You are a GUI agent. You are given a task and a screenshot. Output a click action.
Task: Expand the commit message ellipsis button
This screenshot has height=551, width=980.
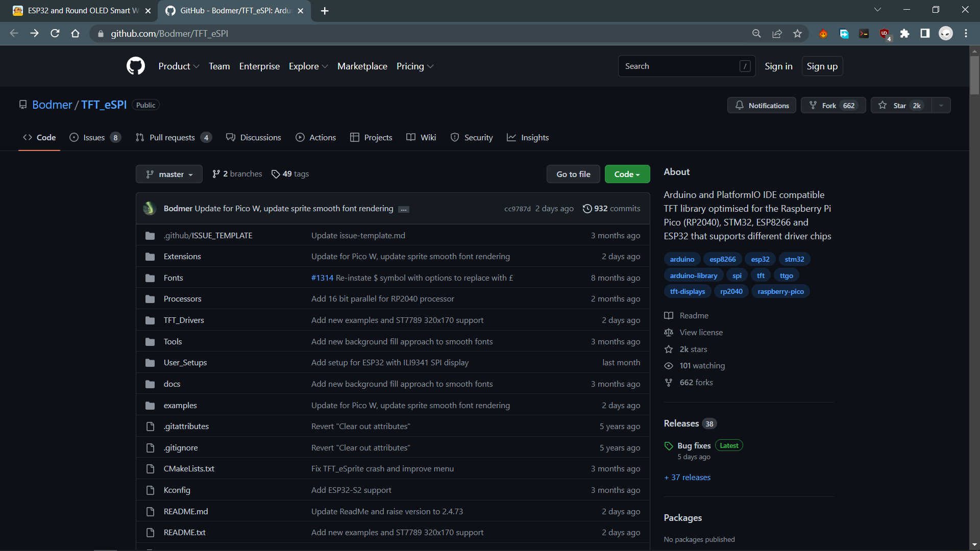(x=404, y=209)
